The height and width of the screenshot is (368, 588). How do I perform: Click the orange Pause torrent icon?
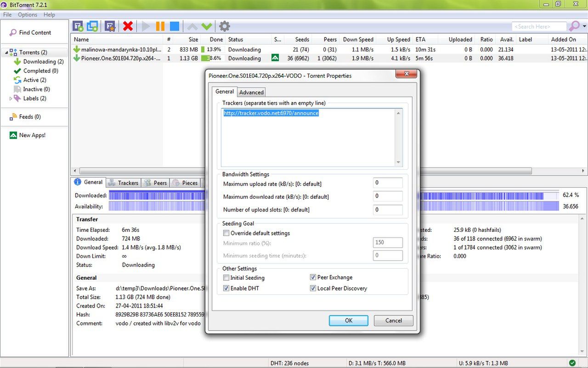pyautogui.click(x=160, y=26)
